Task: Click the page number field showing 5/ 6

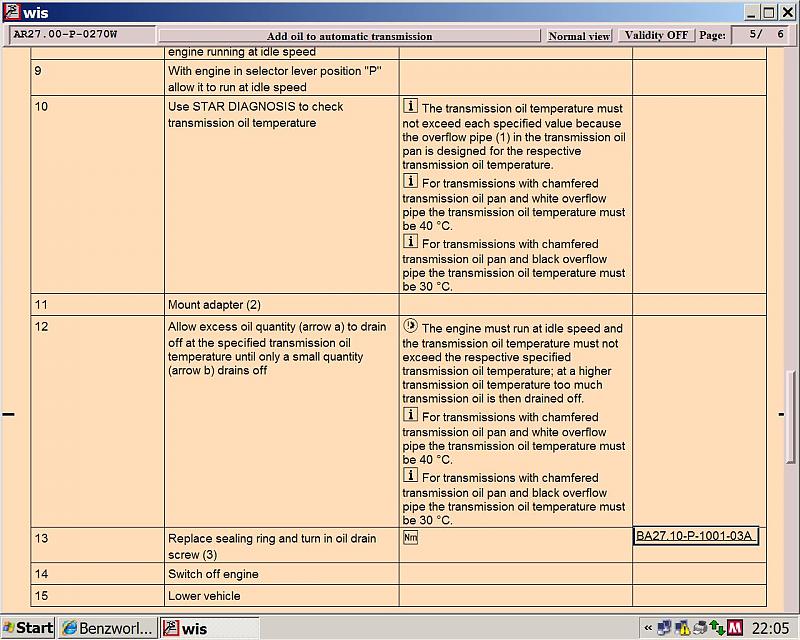Action: click(x=759, y=35)
